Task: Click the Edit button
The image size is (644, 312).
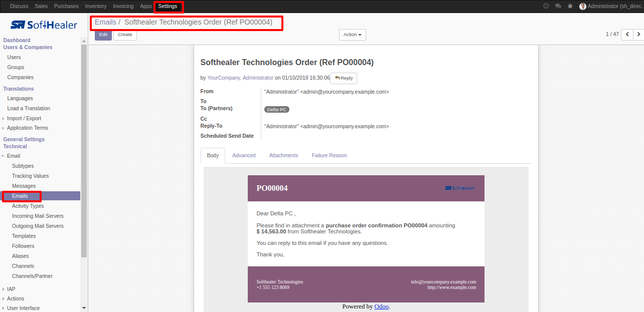Action: [x=103, y=35]
